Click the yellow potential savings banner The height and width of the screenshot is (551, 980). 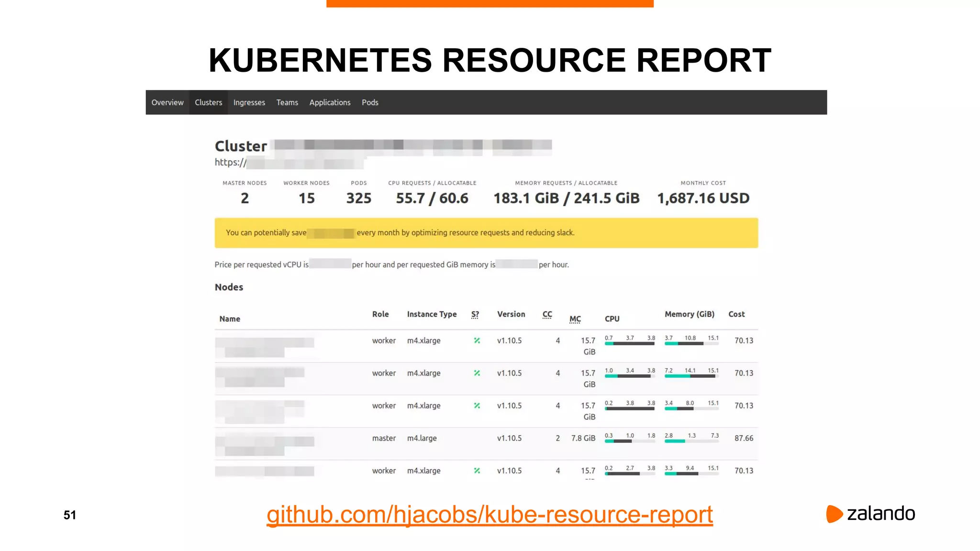(x=486, y=233)
